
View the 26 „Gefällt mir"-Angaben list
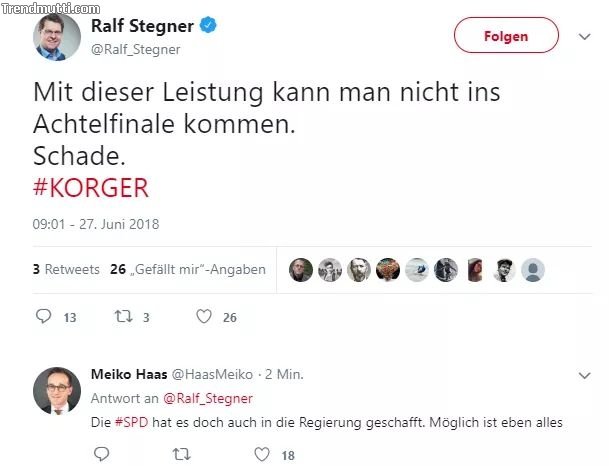(x=188, y=269)
